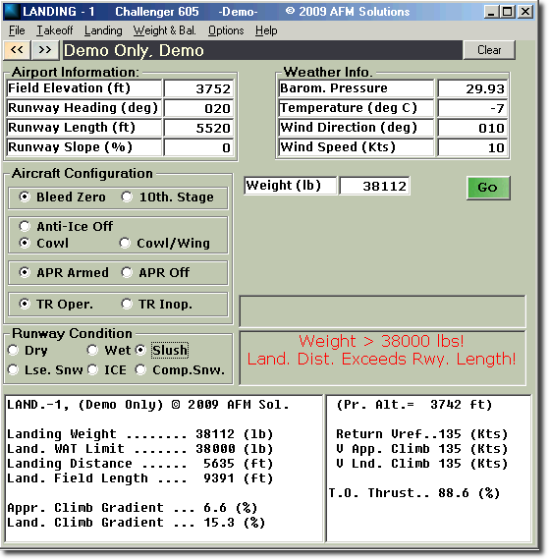Maximize the LANDING - 1 window

tap(507, 12)
